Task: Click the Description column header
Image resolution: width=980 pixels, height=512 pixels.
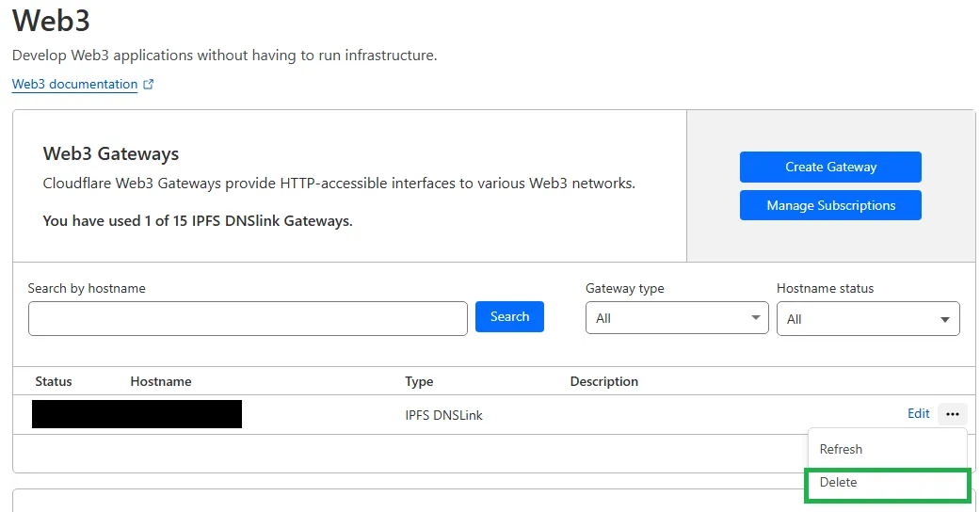Action: pyautogui.click(x=603, y=381)
